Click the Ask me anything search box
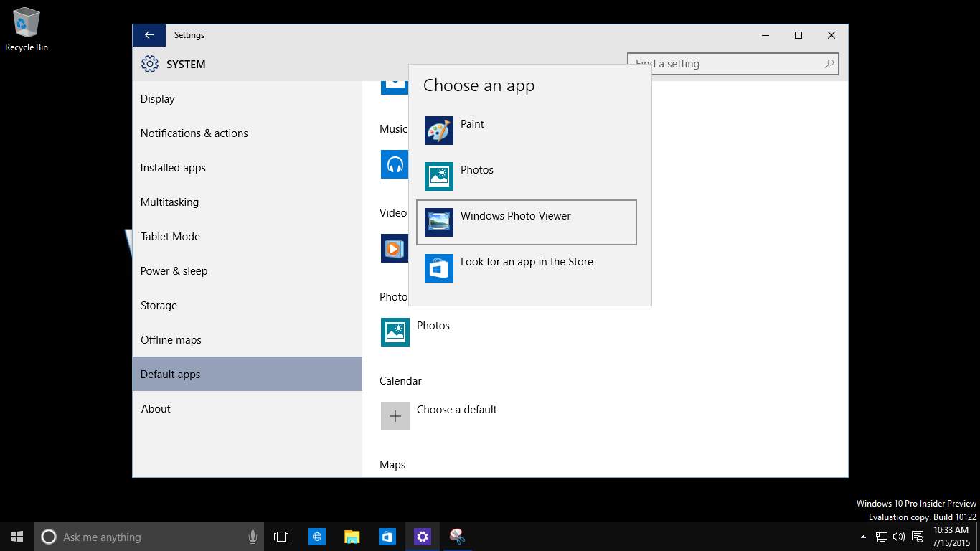 149,537
